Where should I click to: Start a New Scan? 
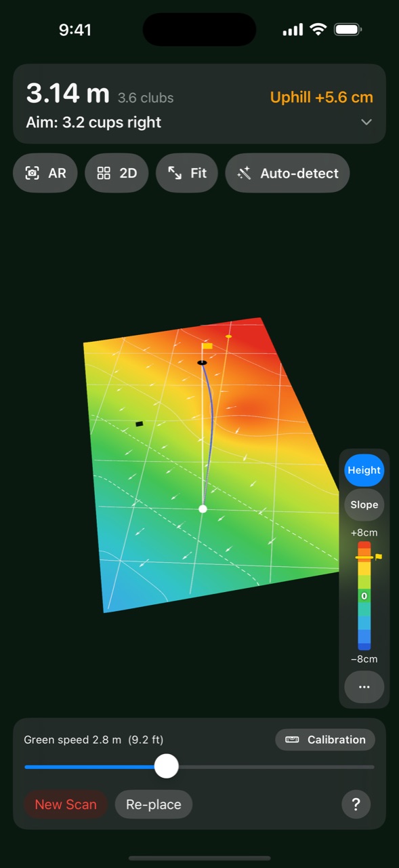tap(66, 805)
